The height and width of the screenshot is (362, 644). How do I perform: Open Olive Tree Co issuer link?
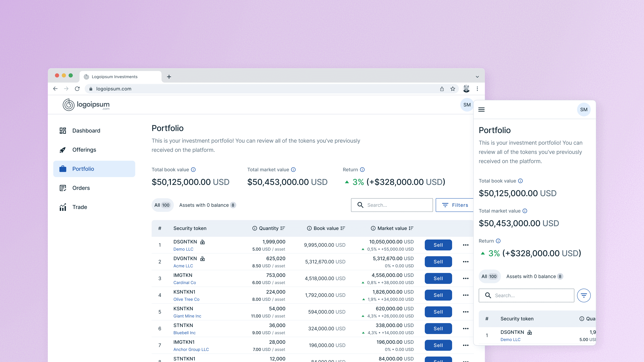pyautogui.click(x=186, y=299)
